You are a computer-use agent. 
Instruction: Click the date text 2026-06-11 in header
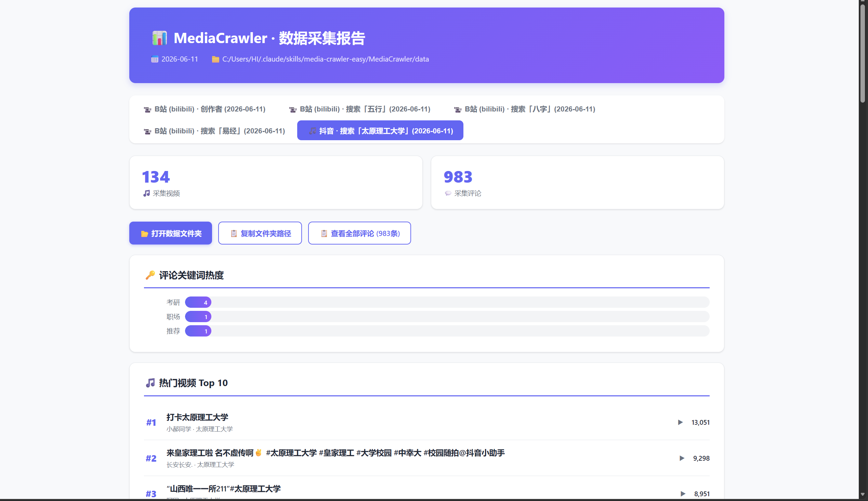[180, 59]
